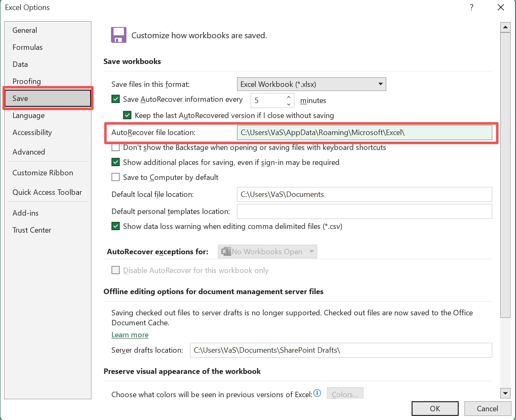Click the Colors... button
This screenshot has height=420, width=516.
pyautogui.click(x=345, y=393)
